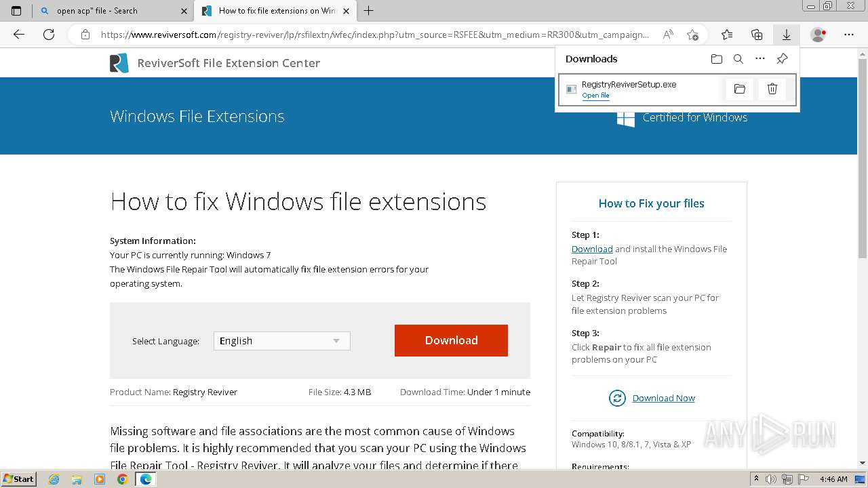Screen dimensions: 868x488
Task: Open a new browser tab
Action: [x=369, y=11]
